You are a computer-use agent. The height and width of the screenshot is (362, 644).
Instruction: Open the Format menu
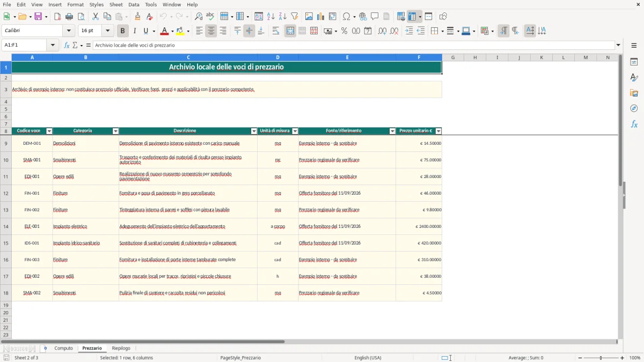(75, 4)
